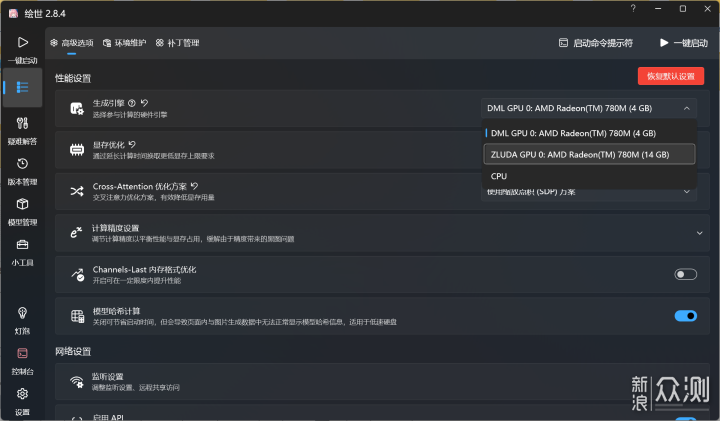
Task: Choose DML GPU 0 Radeon 780M (4 GB) option
Action: 590,133
